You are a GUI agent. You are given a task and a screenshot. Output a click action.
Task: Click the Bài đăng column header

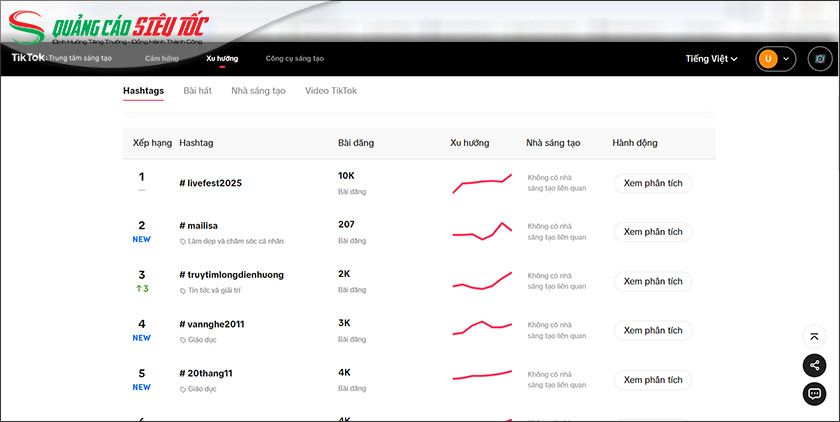356,143
